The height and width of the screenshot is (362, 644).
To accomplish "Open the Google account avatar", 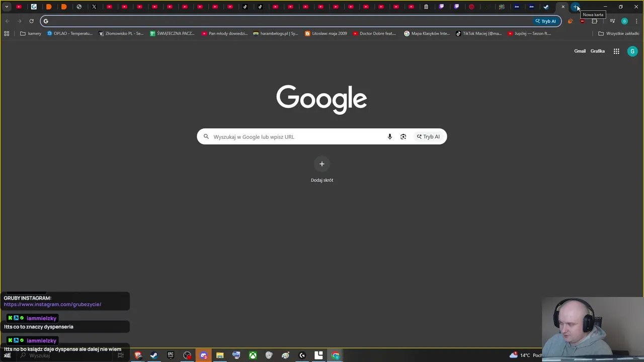I will pyautogui.click(x=632, y=51).
